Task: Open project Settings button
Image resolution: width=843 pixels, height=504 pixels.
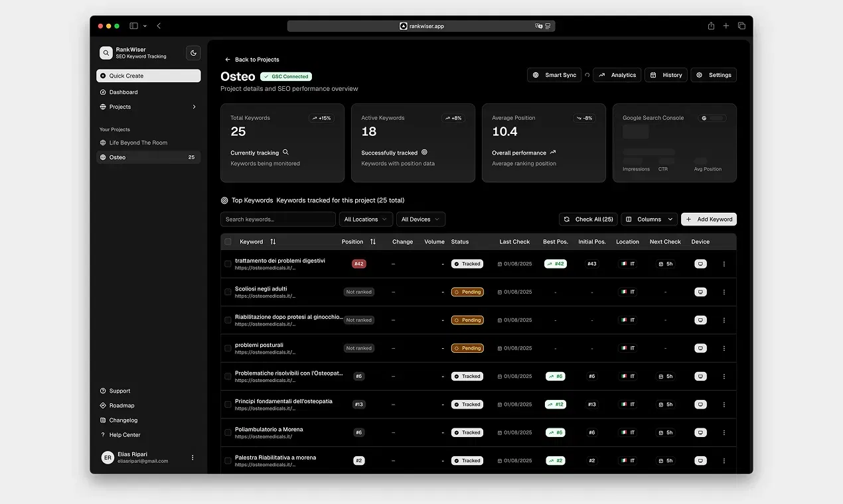Action: 714,75
